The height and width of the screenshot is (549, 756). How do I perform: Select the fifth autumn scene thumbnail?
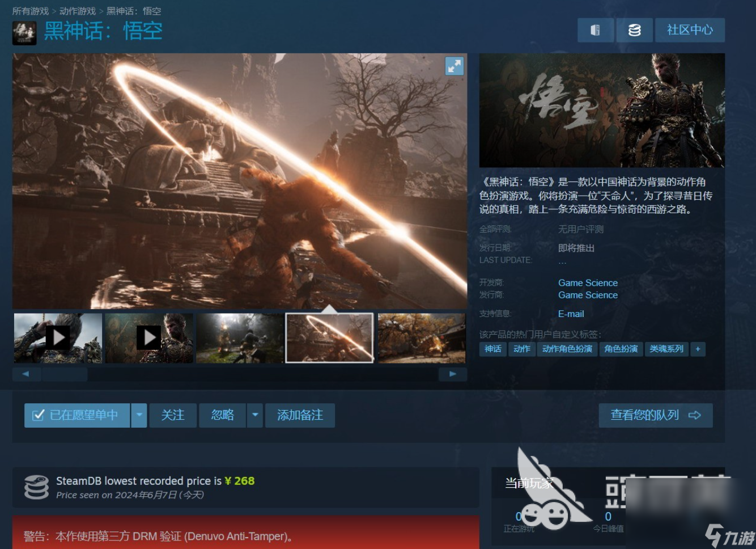point(421,338)
